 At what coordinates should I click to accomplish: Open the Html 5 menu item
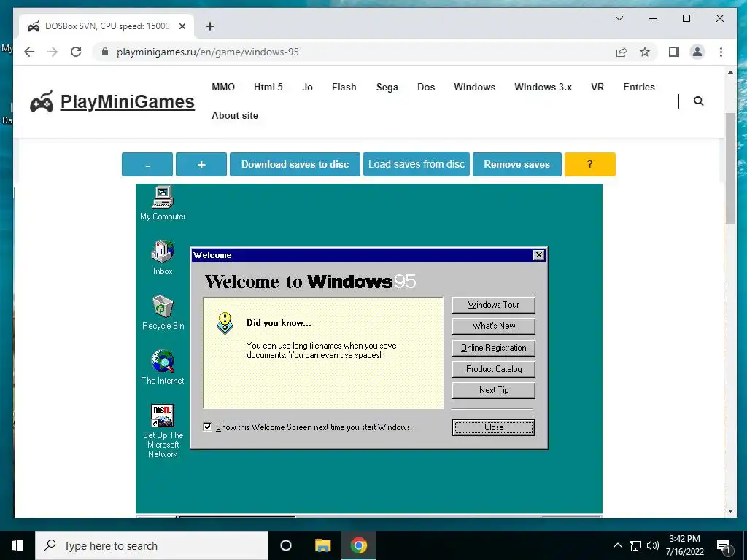[x=268, y=87]
